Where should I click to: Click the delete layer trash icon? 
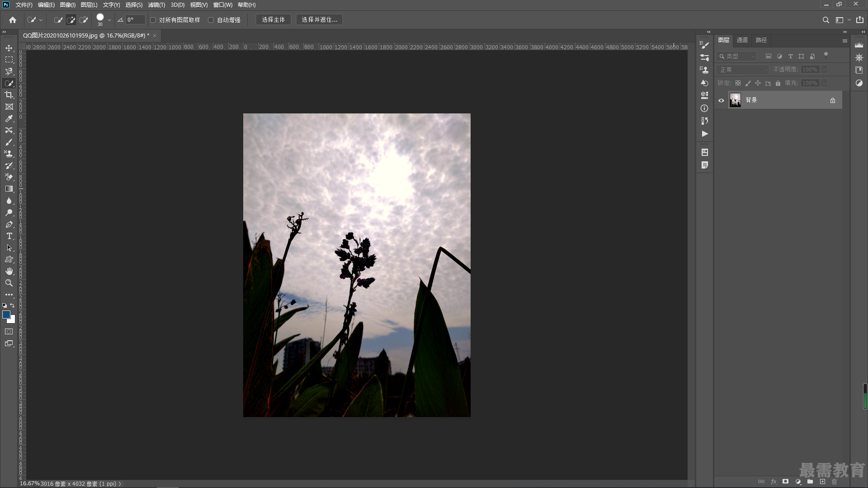(x=835, y=482)
